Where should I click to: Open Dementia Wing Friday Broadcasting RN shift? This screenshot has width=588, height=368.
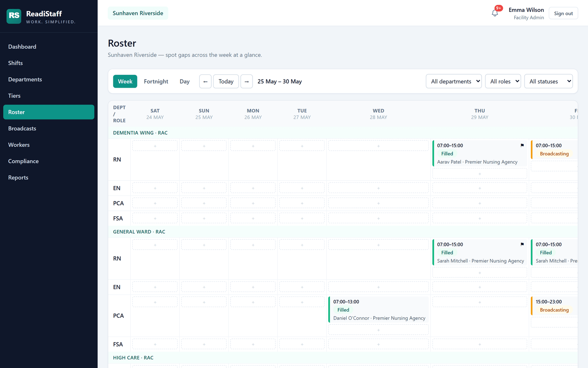(554, 150)
